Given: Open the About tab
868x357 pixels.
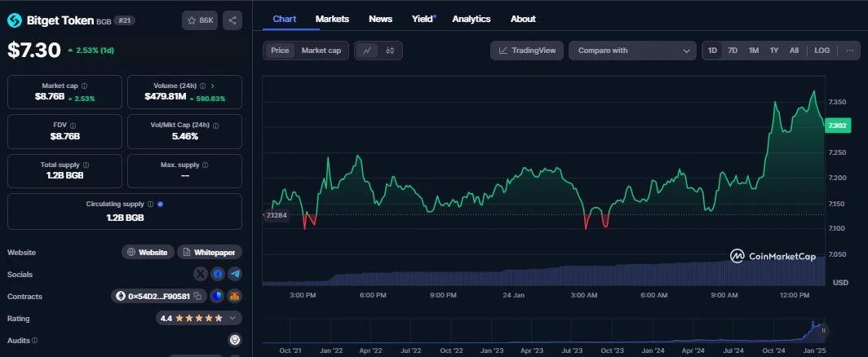Looking at the screenshot, I should click(x=523, y=19).
